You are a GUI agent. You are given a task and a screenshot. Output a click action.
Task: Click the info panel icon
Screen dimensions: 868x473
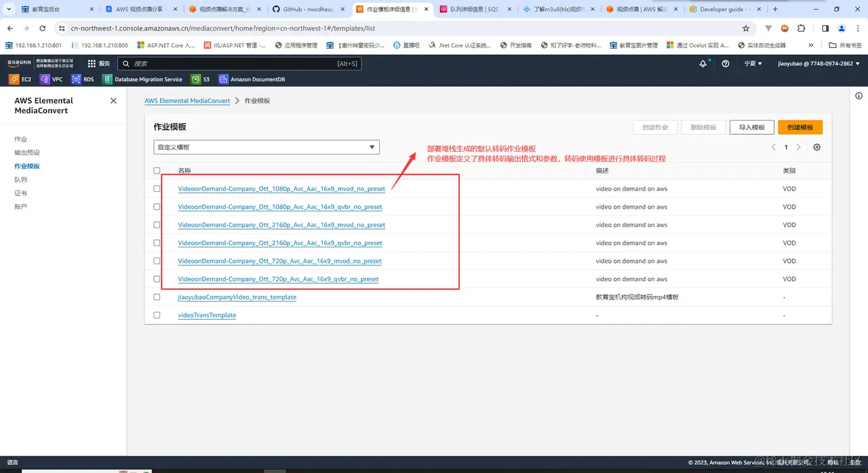click(859, 96)
